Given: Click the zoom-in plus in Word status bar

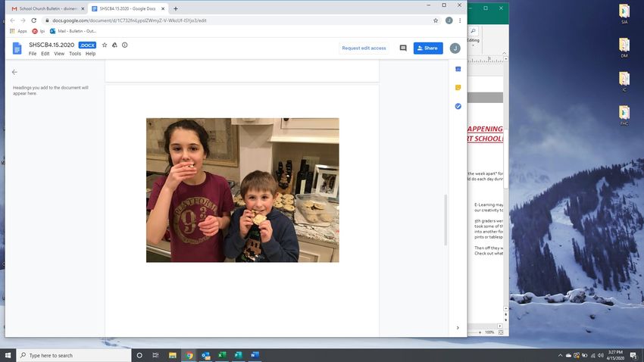Looking at the screenshot, I should pos(480,332).
